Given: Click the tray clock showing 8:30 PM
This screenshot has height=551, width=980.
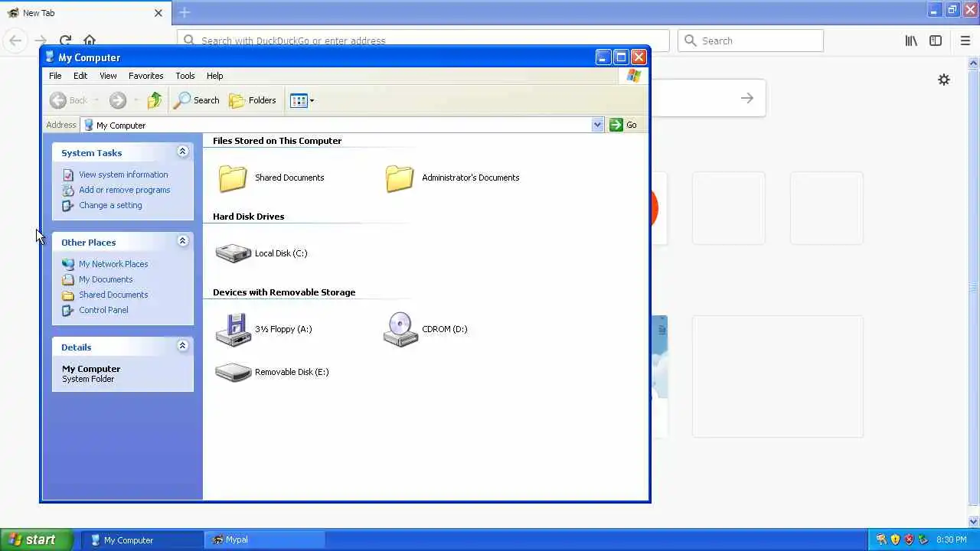Looking at the screenshot, I should point(951,540).
